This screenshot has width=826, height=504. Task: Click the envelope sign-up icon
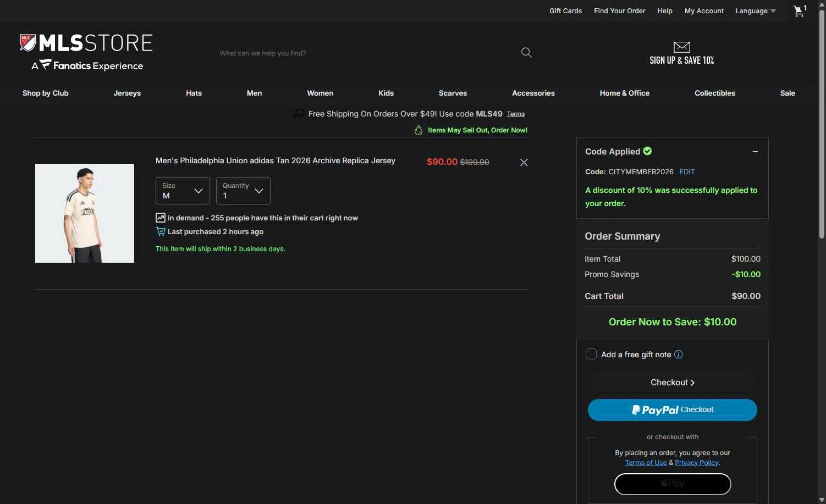[x=682, y=47]
